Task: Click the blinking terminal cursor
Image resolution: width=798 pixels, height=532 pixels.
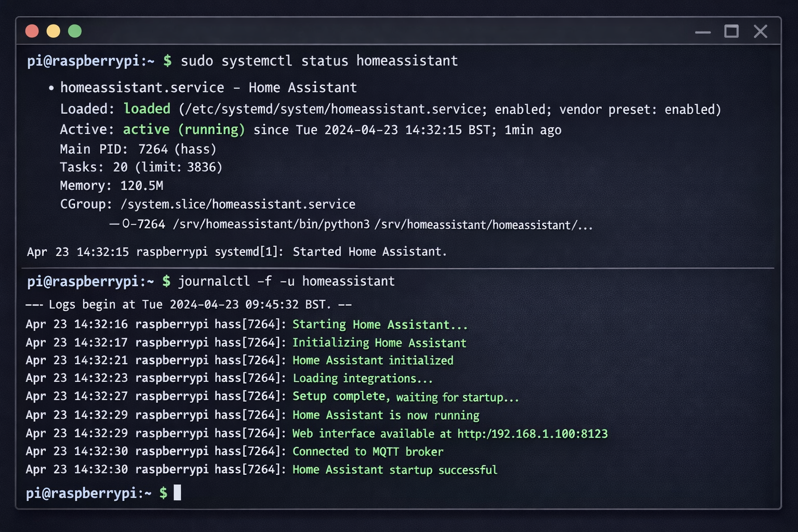Action: [x=178, y=493]
